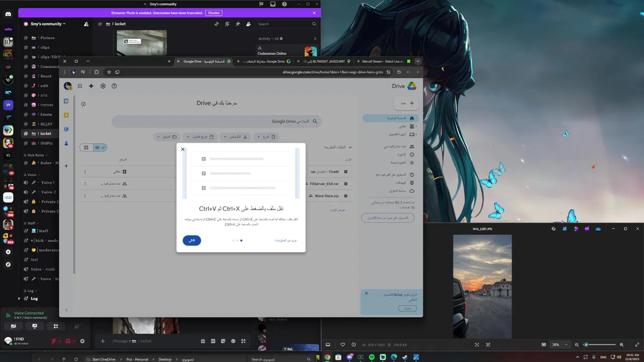This screenshot has width=644, height=362.
Task: Open Chrome tab search dropdown arrow
Action: pos(418,61)
